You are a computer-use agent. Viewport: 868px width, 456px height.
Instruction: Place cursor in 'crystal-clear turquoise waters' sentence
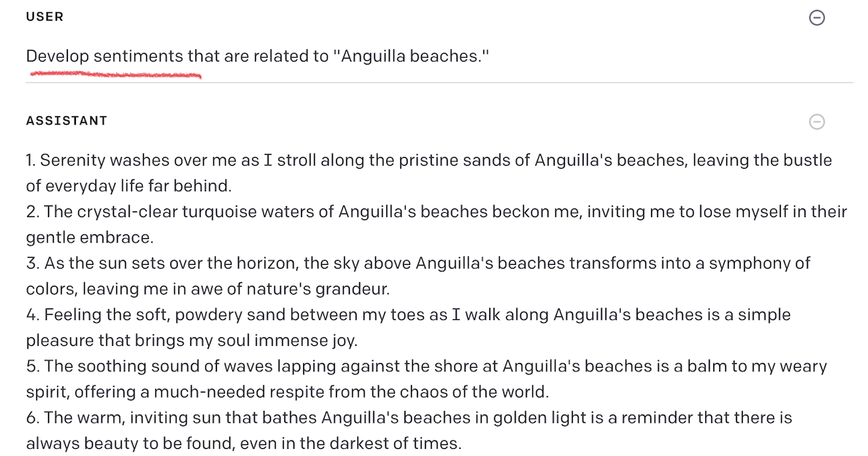(x=436, y=211)
